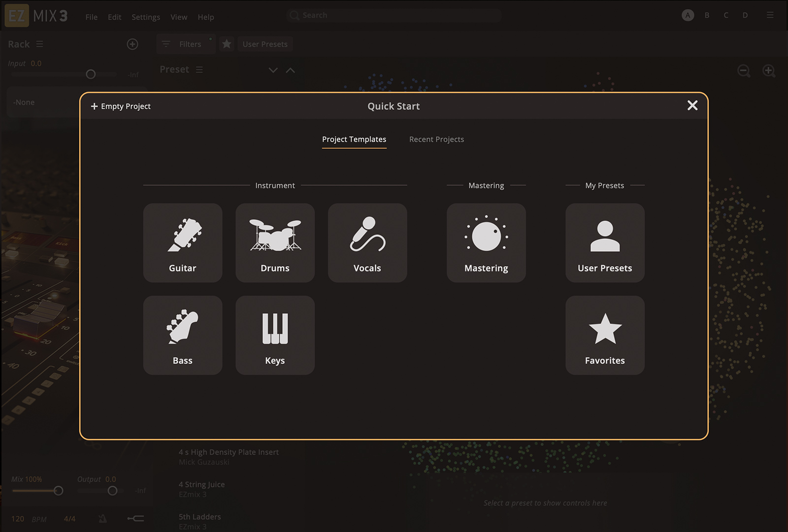The image size is (788, 532).
Task: Click the EZ MIX 3 logo
Action: pyautogui.click(x=36, y=16)
